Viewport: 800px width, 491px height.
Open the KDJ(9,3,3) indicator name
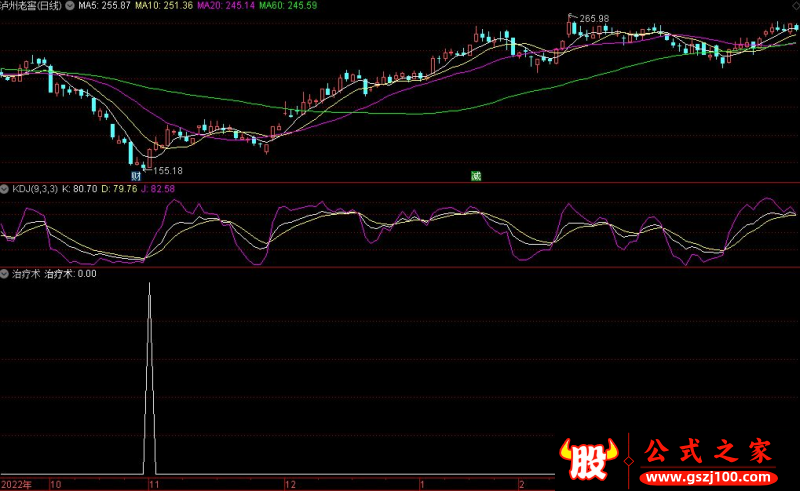click(34, 188)
